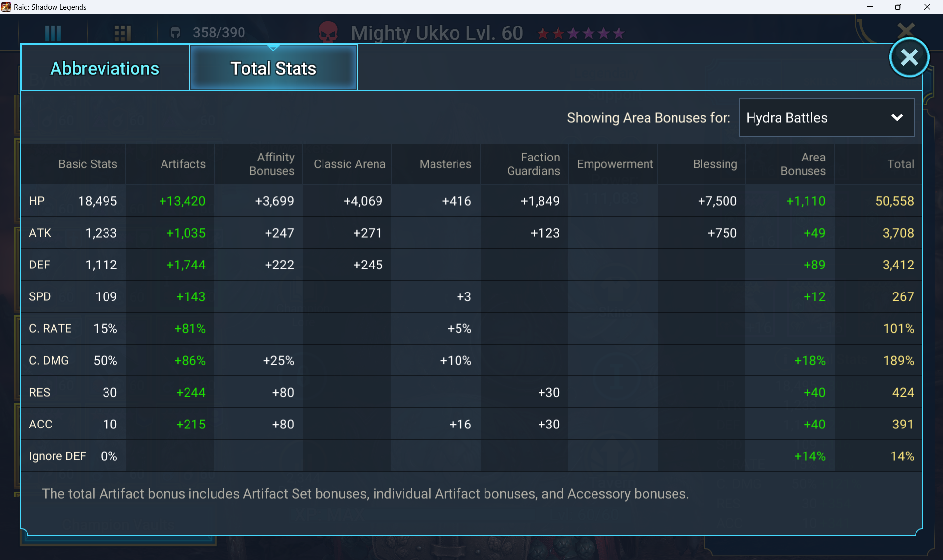Screen dimensions: 943x560
Task: Click the 358/390 champion count text
Action: tap(219, 32)
